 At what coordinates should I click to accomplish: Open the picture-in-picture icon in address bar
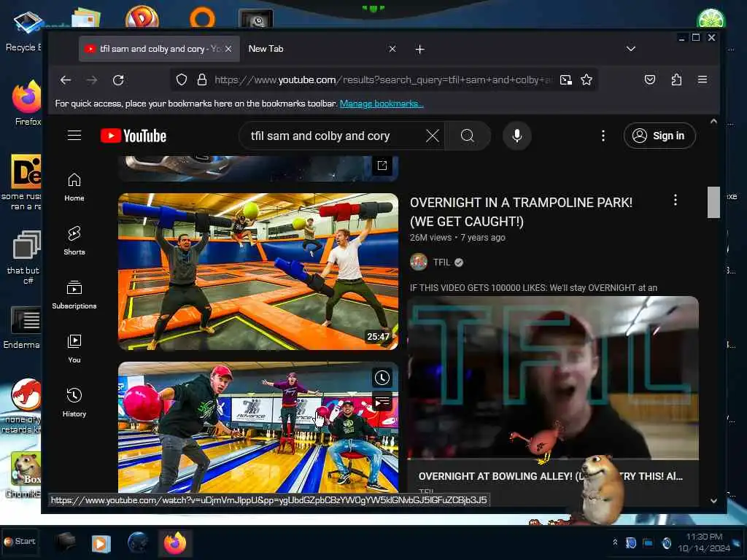coord(566,79)
